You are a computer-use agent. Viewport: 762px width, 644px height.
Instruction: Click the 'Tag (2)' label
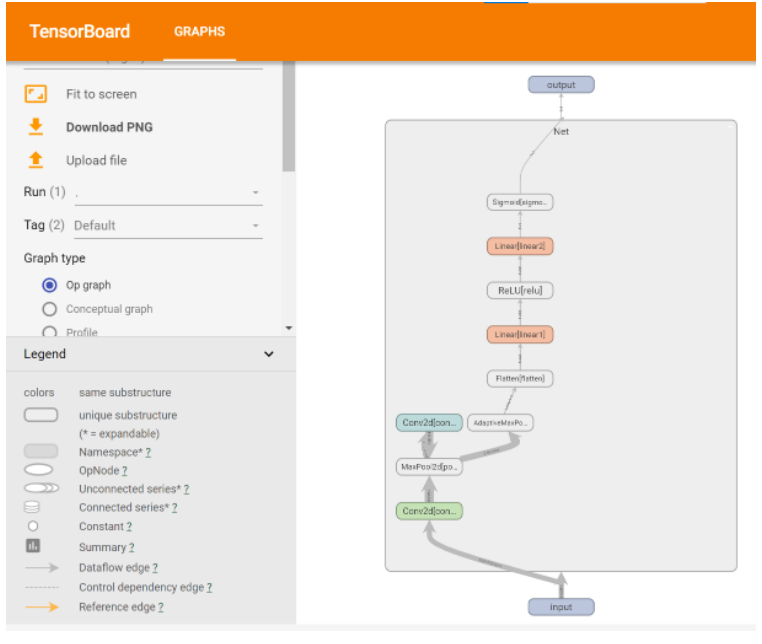click(44, 225)
